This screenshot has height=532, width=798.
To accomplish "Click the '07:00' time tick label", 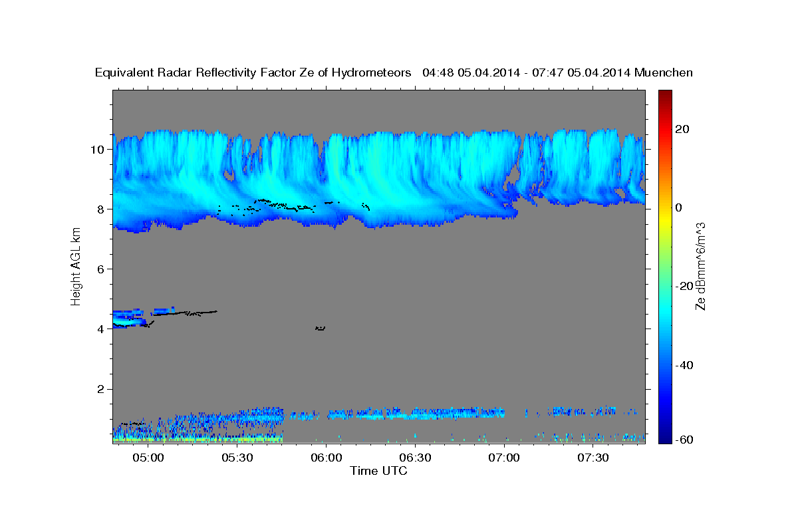I will (504, 458).
